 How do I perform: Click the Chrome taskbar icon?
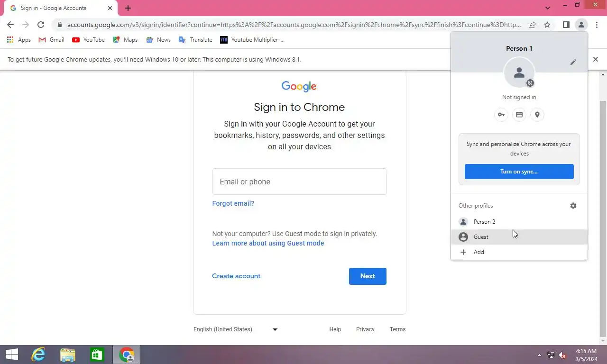point(127,355)
